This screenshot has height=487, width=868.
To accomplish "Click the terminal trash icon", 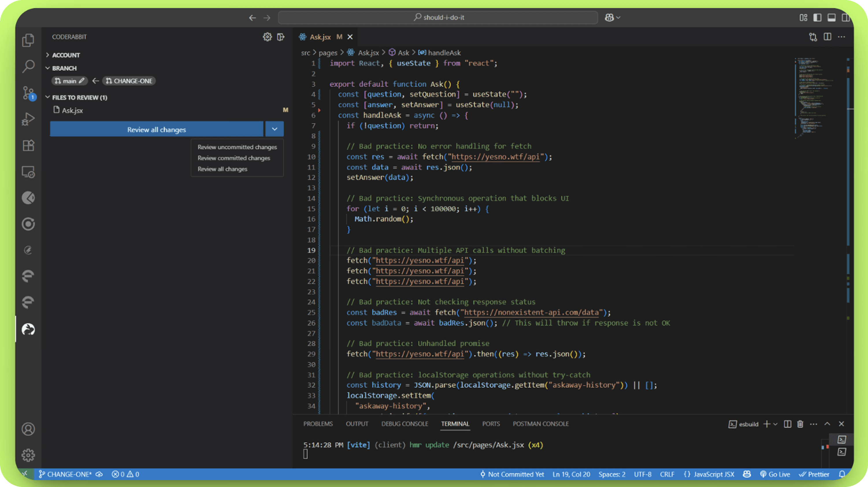I will pyautogui.click(x=800, y=424).
